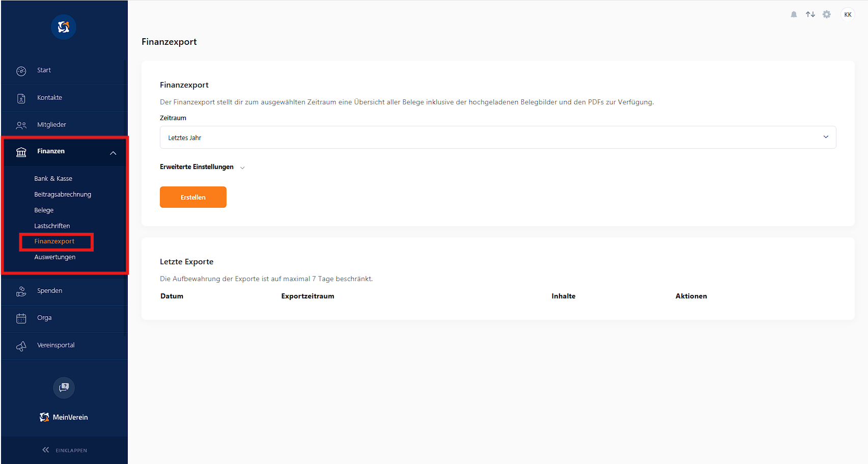The image size is (868, 464).
Task: Click the double-chevron collapse icon
Action: tap(46, 450)
